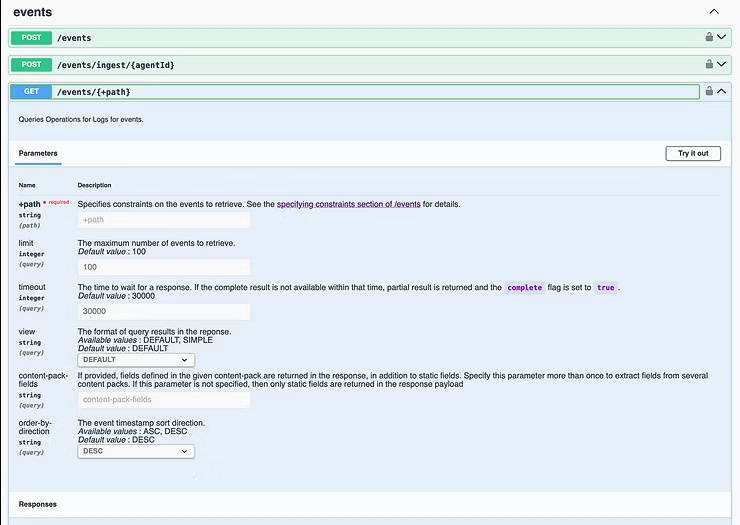Open the view format dropdown
The height and width of the screenshot is (525, 740).
click(136, 360)
